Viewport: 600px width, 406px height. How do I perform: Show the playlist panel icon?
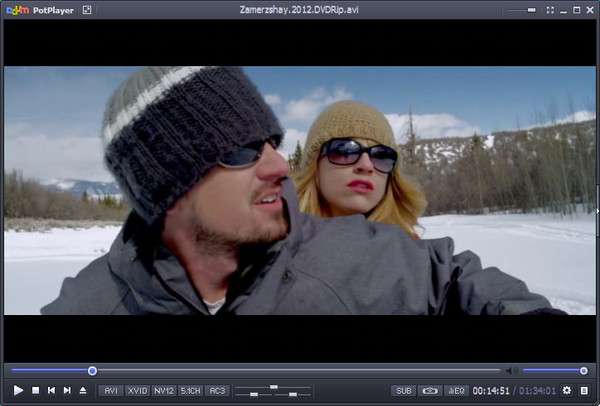point(584,390)
